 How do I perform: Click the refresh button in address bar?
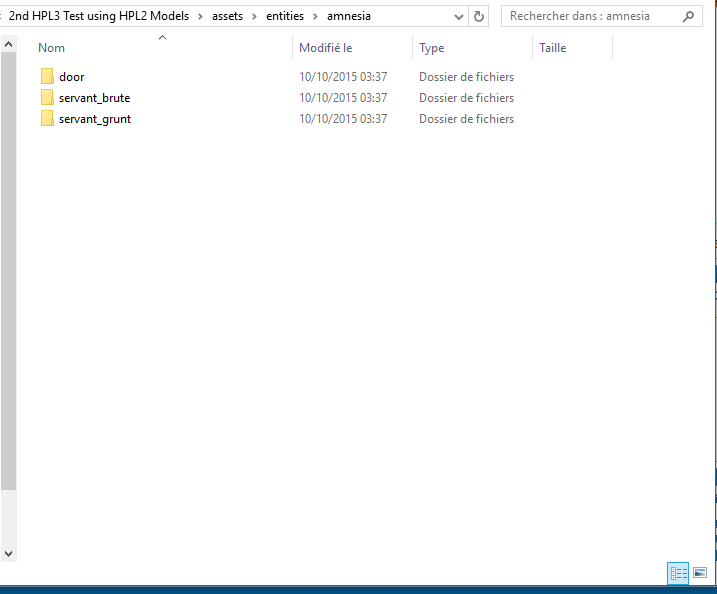[x=479, y=16]
